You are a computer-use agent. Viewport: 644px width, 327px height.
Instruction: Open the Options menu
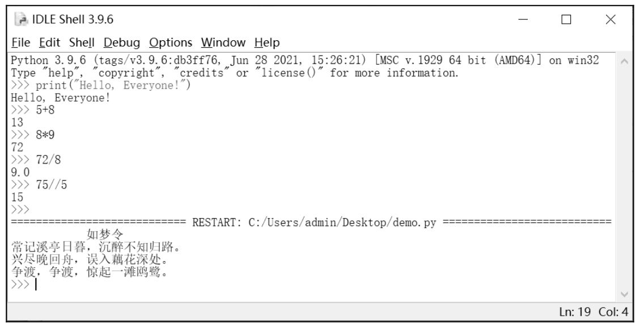[171, 43]
